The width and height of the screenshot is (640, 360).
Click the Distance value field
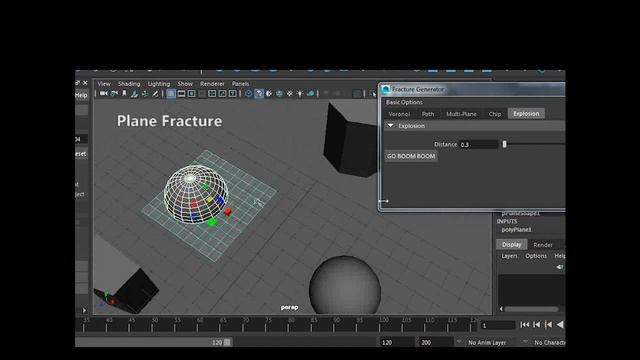tap(478, 144)
